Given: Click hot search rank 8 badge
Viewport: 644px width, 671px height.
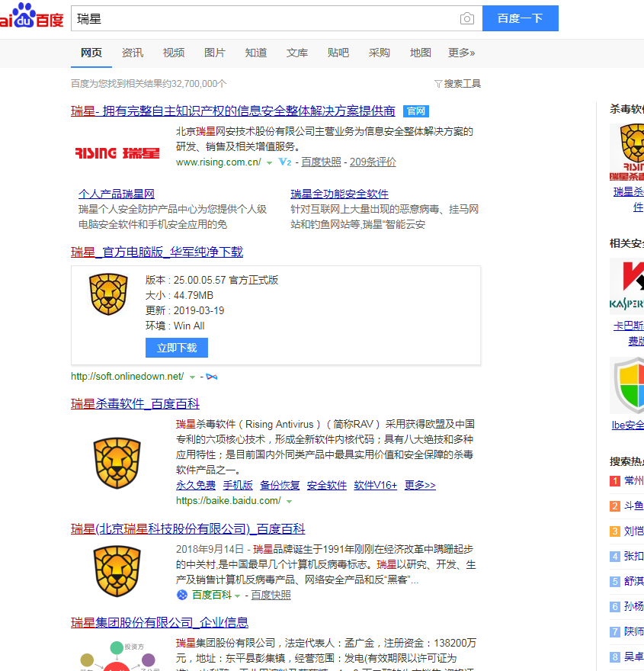Looking at the screenshot, I should 615,657.
